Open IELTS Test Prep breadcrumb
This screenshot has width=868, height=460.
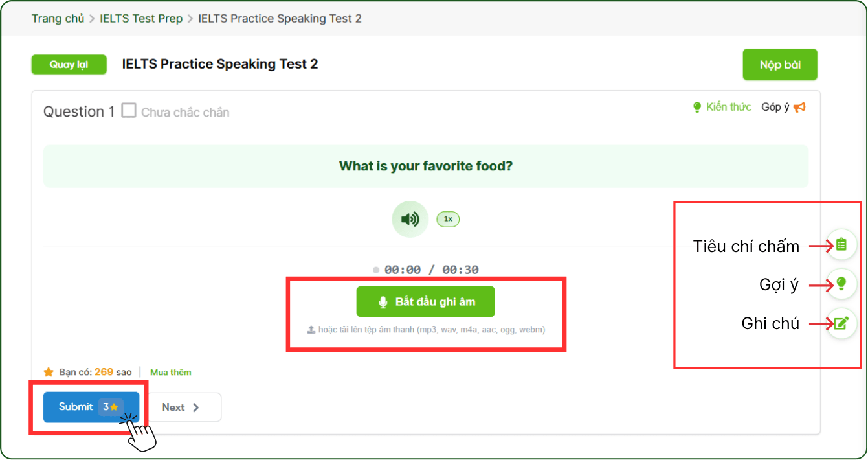coord(141,19)
